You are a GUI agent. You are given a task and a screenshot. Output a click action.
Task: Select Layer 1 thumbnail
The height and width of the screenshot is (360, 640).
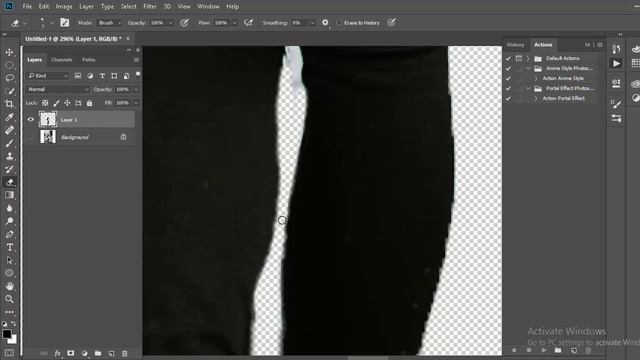[x=48, y=120]
